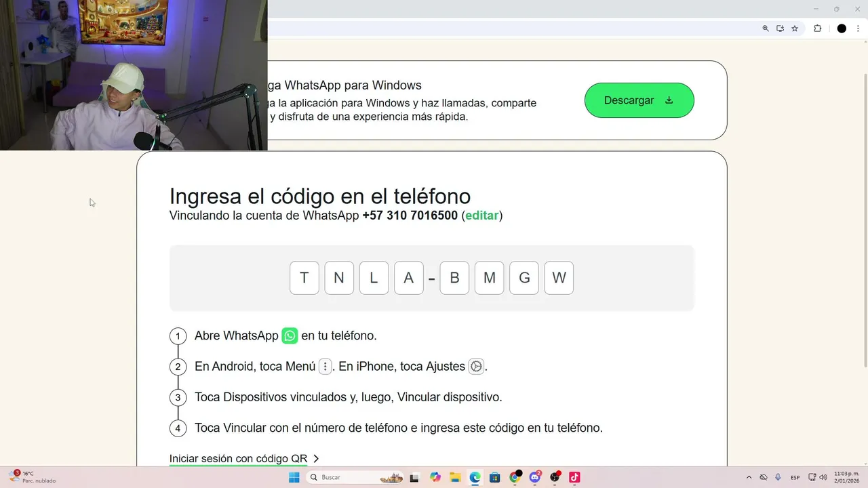
Task: Open the clock showing 11:03 p.m.
Action: point(846,477)
